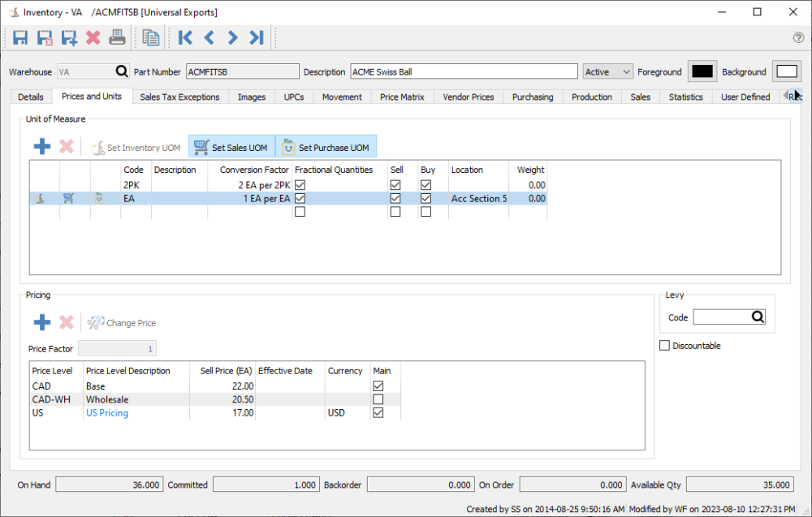Toggle Main checkbox for US price
Viewport: 812px width, 517px height.
(378, 413)
